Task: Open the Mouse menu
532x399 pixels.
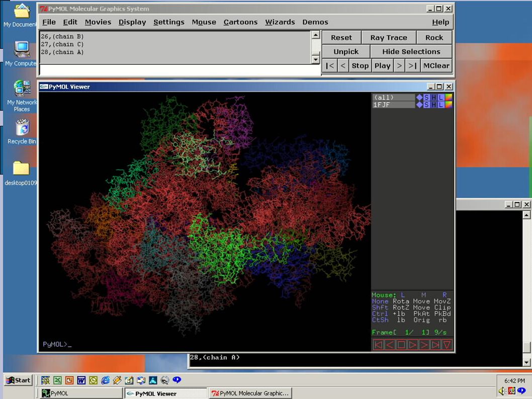Action: 204,22
